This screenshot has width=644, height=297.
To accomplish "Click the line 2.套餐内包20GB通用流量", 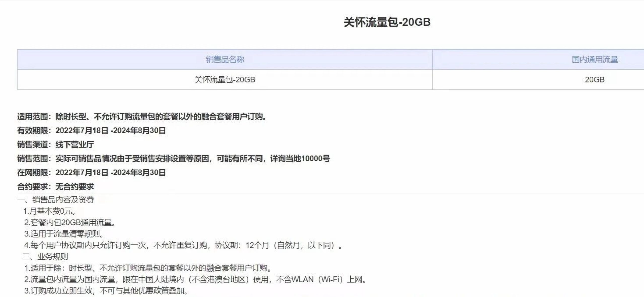I will [70, 222].
